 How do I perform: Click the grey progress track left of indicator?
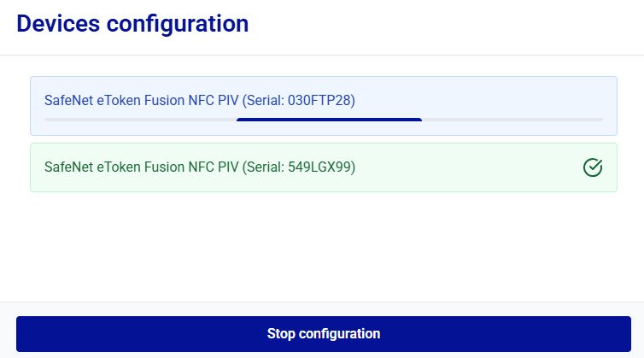pos(140,120)
